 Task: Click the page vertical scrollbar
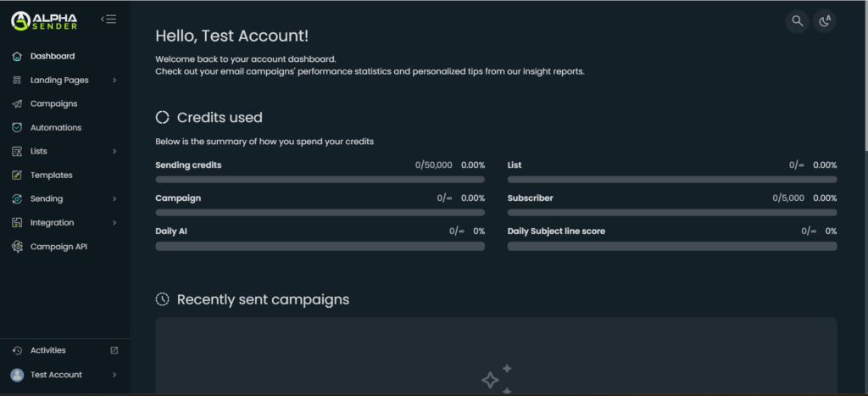click(x=865, y=75)
